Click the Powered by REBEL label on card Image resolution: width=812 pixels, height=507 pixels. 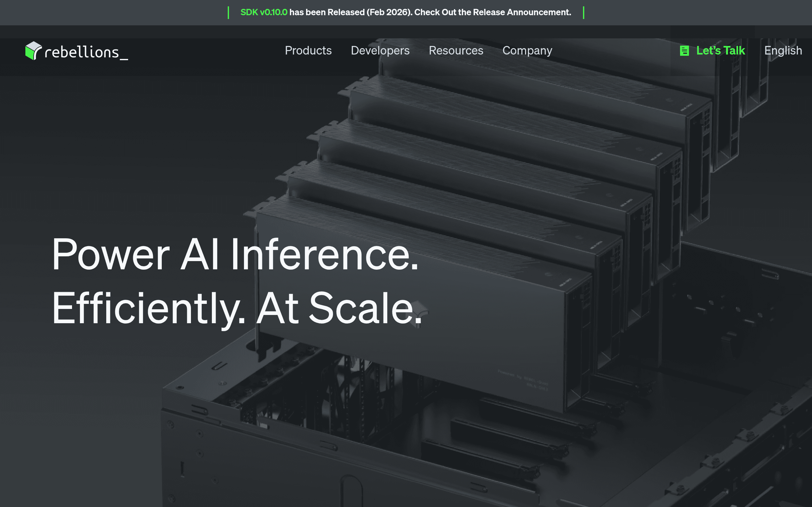coord(523,380)
